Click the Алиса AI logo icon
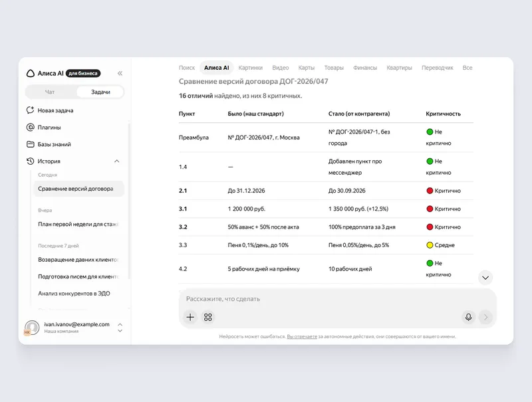The height and width of the screenshot is (402, 532). pos(31,73)
